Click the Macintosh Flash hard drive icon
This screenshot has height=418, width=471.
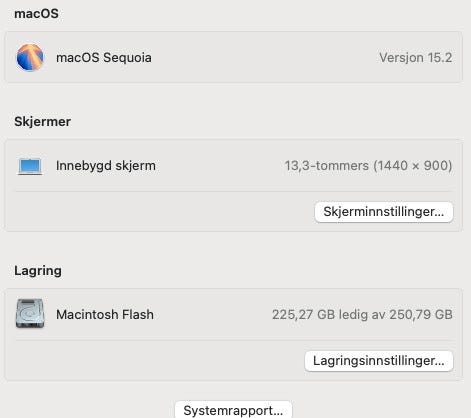pyautogui.click(x=30, y=313)
